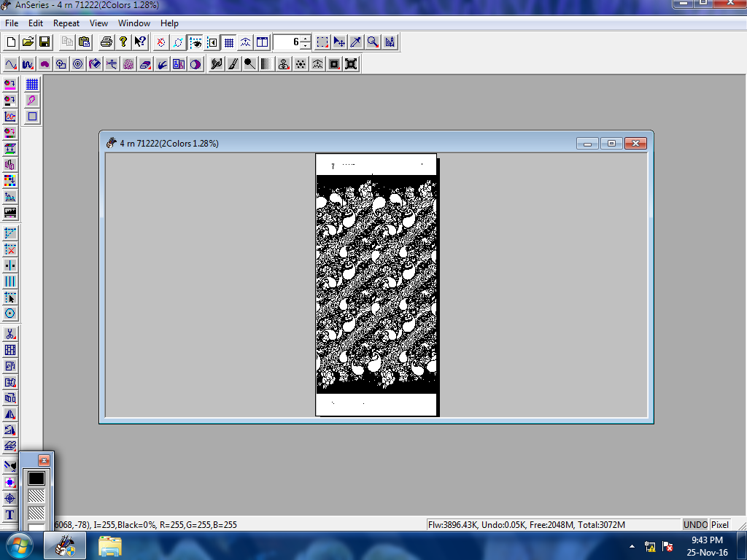Select the rubber stamp clone tool

(x=284, y=64)
